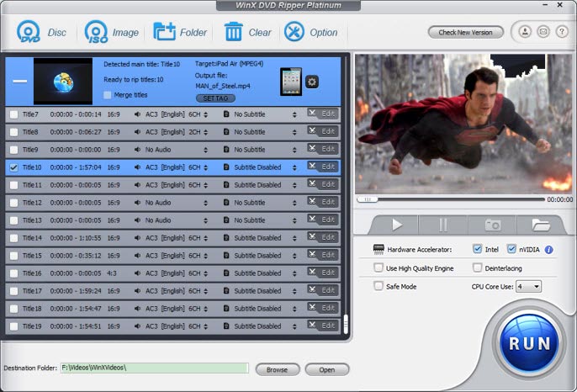The image size is (577, 392).
Task: Edit Title14 with scissors button
Action: 323,237
